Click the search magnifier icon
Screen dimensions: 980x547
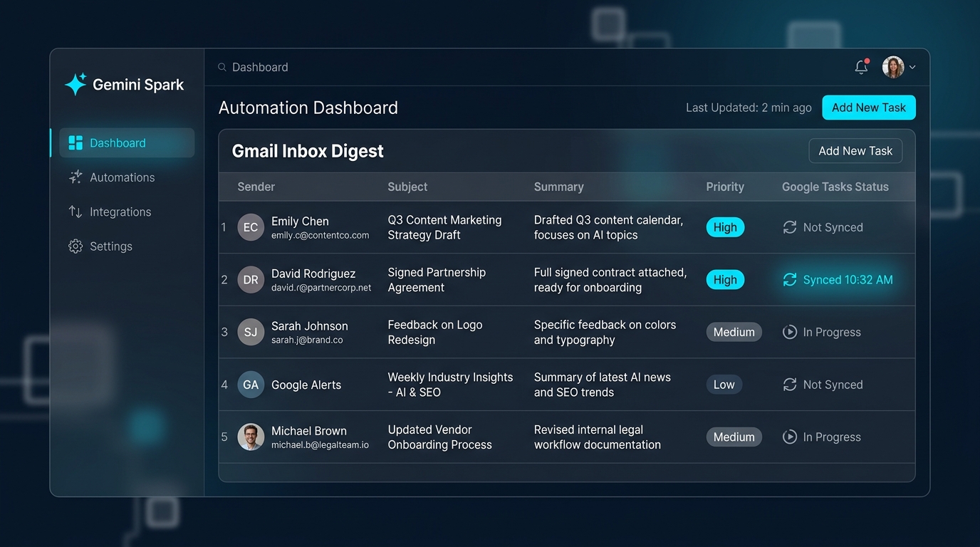pyautogui.click(x=222, y=67)
